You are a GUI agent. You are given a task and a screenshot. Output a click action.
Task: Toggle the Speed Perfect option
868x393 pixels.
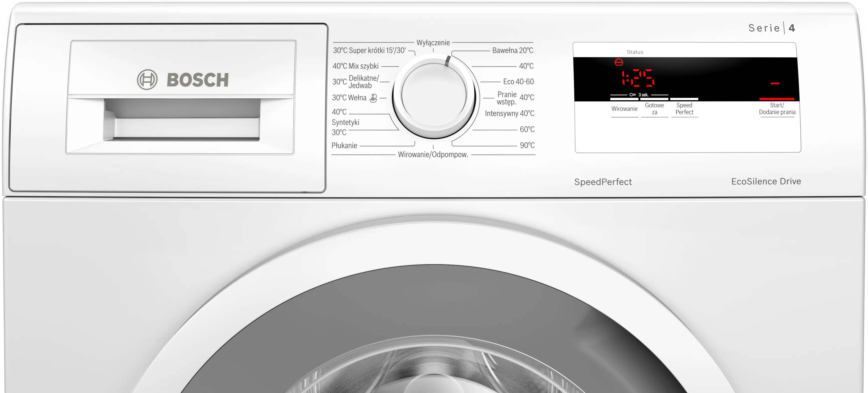click(x=684, y=109)
